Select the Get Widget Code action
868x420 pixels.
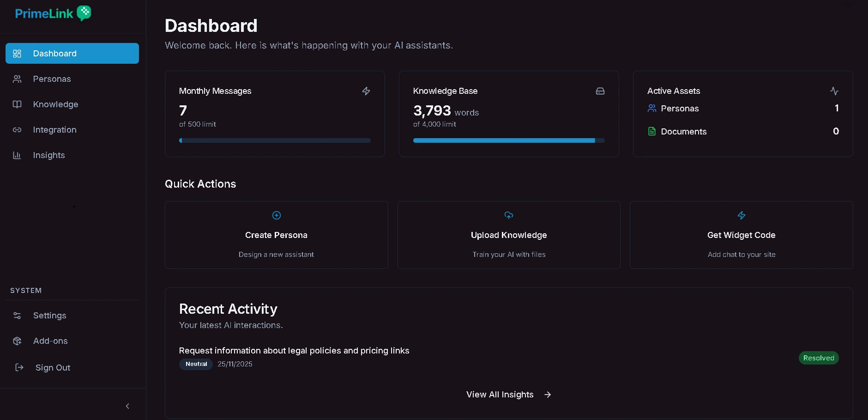[741, 235]
